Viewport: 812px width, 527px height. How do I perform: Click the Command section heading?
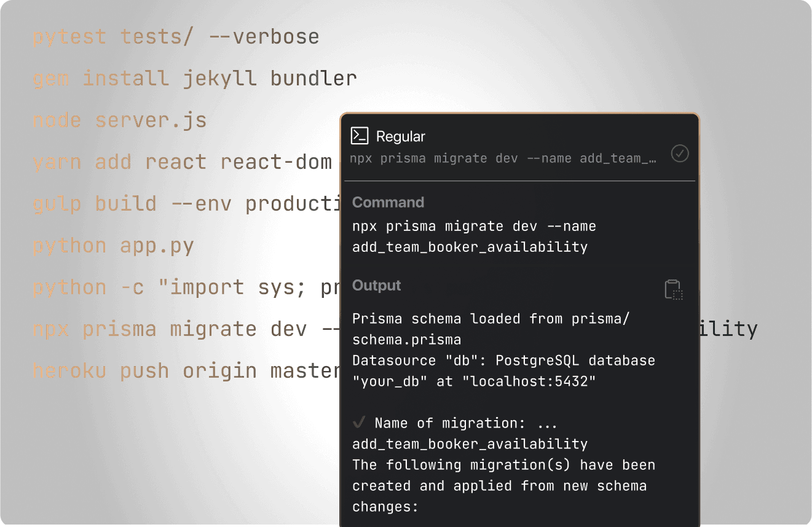coord(388,203)
